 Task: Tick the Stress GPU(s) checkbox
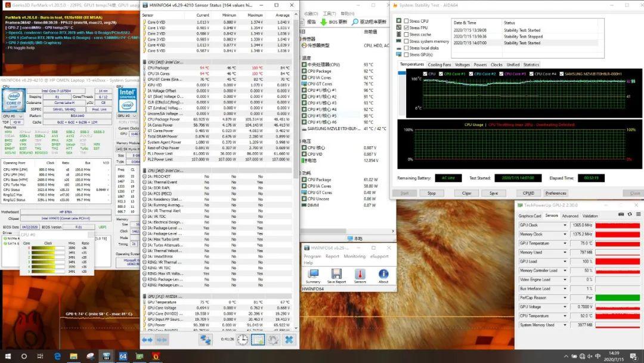407,54
